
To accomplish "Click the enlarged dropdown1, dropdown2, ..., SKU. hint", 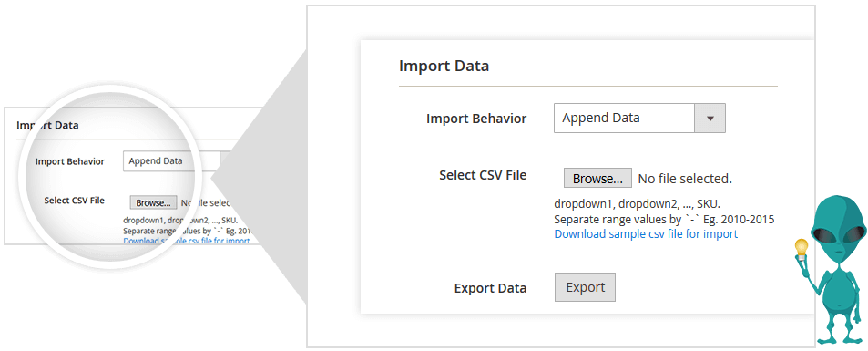I will [x=638, y=203].
